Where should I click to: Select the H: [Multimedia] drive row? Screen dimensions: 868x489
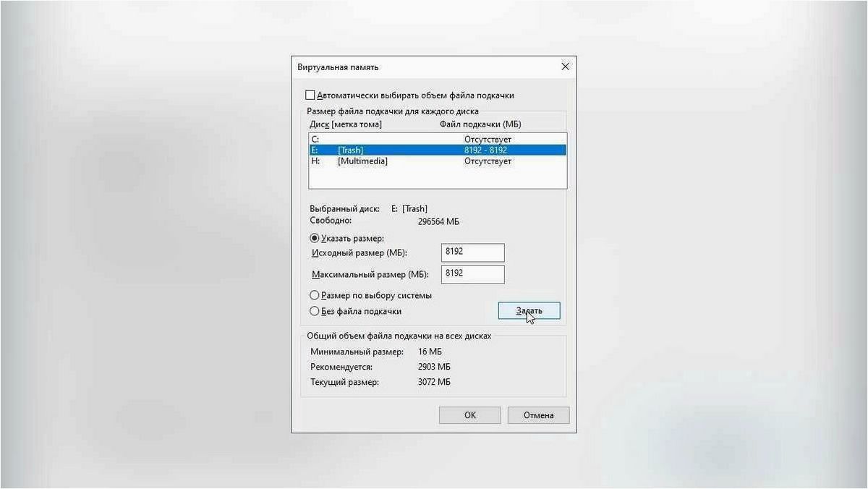(x=437, y=161)
